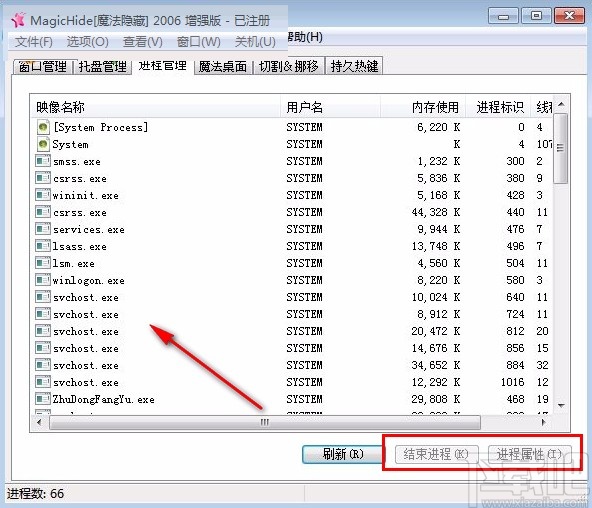592x508 pixels.
Task: Click the 20,472 K memory value
Action: point(436,331)
